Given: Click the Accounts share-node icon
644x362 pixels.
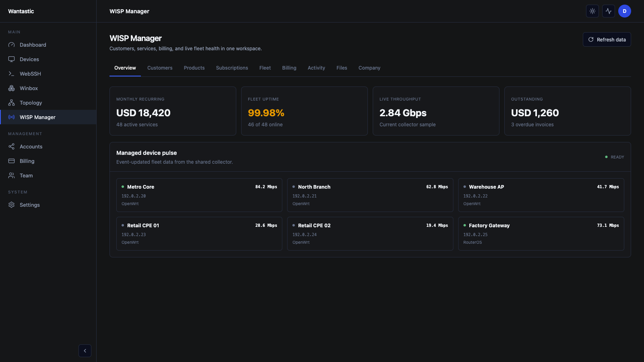Looking at the screenshot, I should tap(11, 146).
